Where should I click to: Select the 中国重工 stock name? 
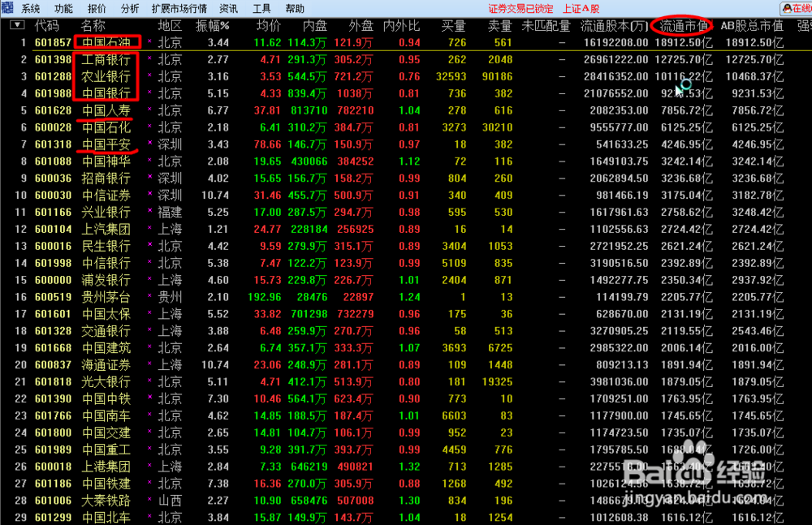[106, 450]
